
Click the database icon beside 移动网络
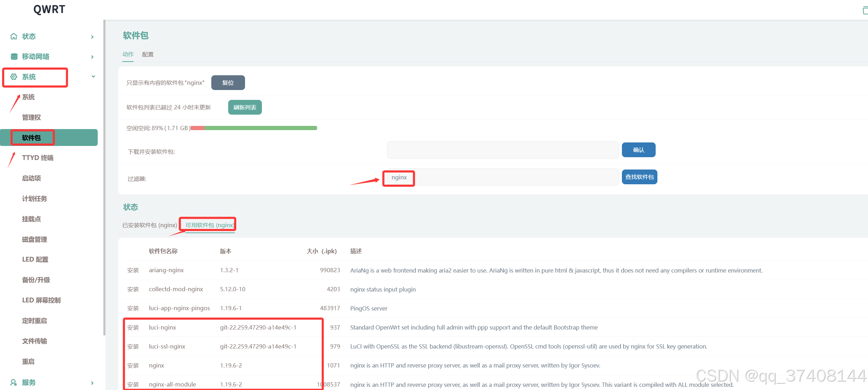pos(14,57)
